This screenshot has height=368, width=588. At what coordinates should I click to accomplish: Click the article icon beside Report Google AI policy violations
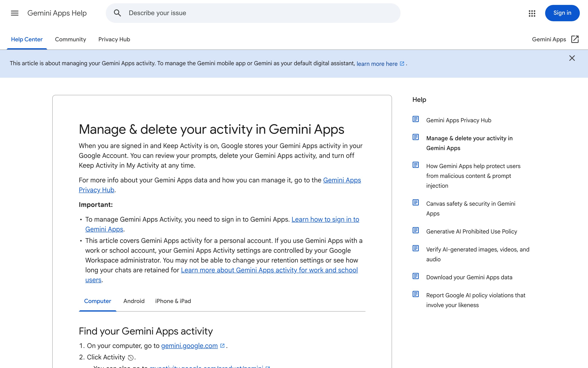pos(416,294)
